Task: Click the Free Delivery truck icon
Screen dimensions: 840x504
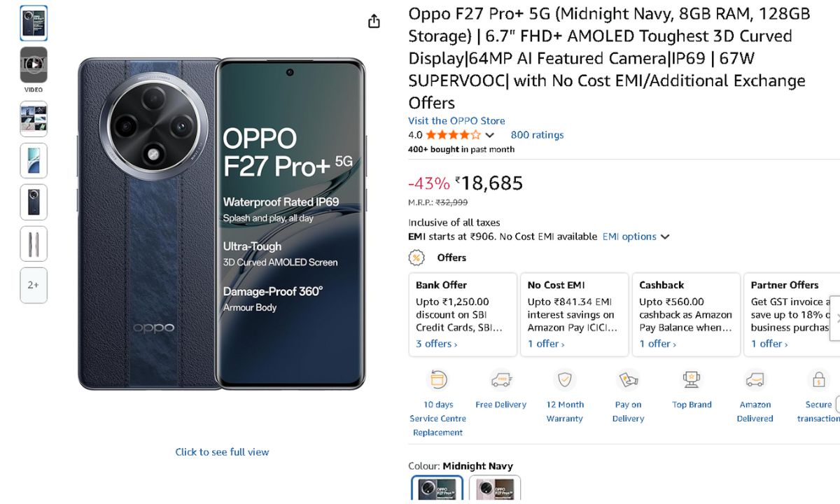Action: [x=501, y=380]
